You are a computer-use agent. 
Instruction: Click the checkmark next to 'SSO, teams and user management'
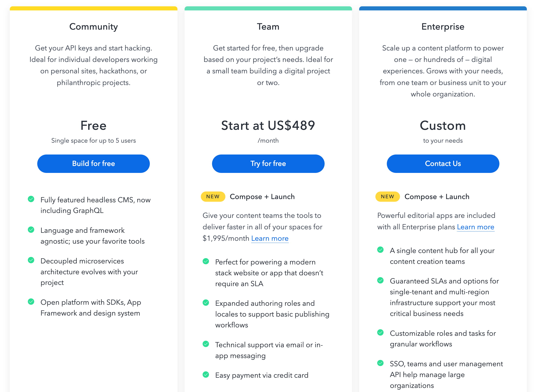click(380, 363)
